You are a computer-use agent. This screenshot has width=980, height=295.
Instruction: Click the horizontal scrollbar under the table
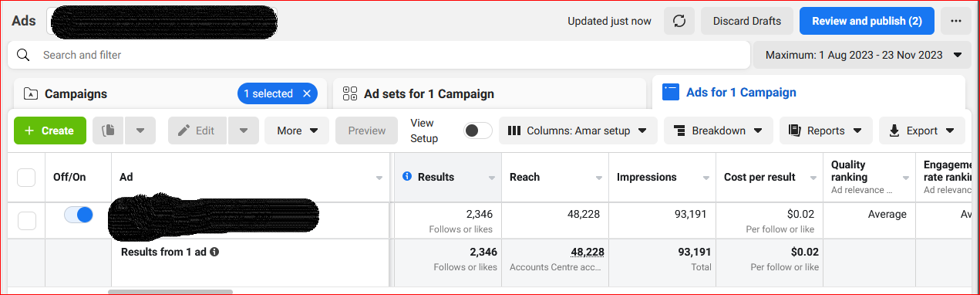(x=170, y=292)
